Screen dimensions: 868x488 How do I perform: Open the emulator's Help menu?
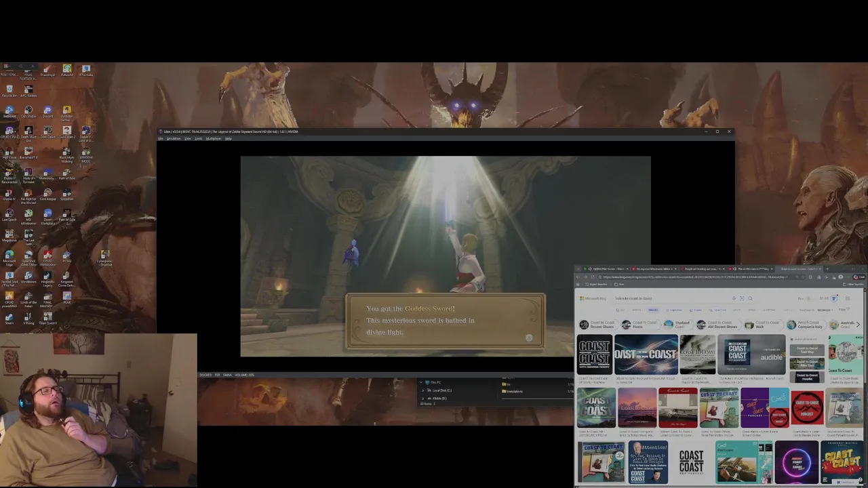[229, 138]
